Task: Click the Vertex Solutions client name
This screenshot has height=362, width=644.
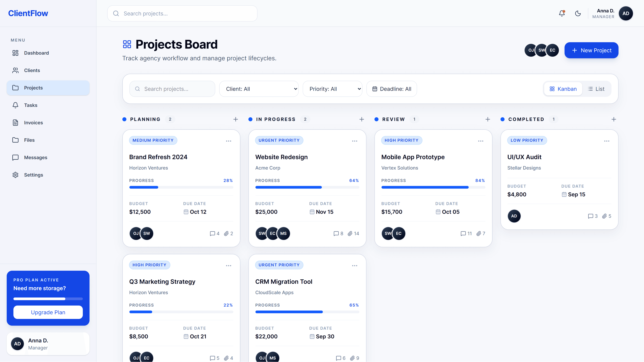Action: pyautogui.click(x=399, y=168)
